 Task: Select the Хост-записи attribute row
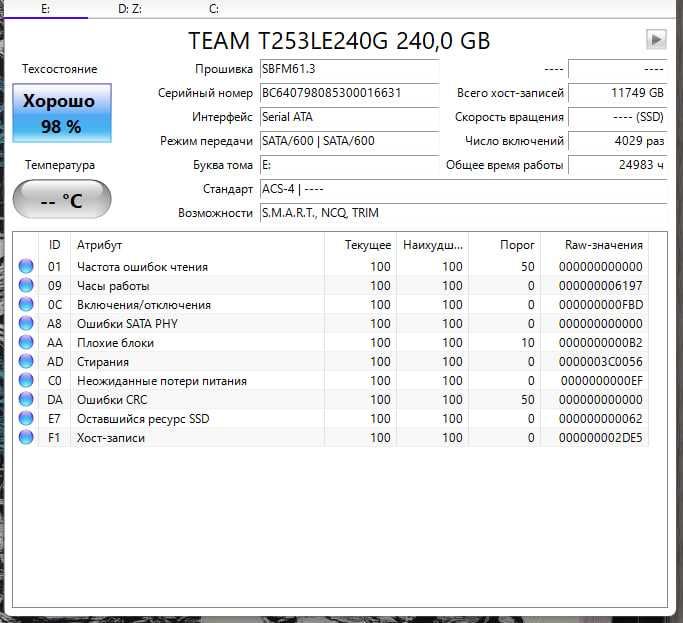point(331,437)
